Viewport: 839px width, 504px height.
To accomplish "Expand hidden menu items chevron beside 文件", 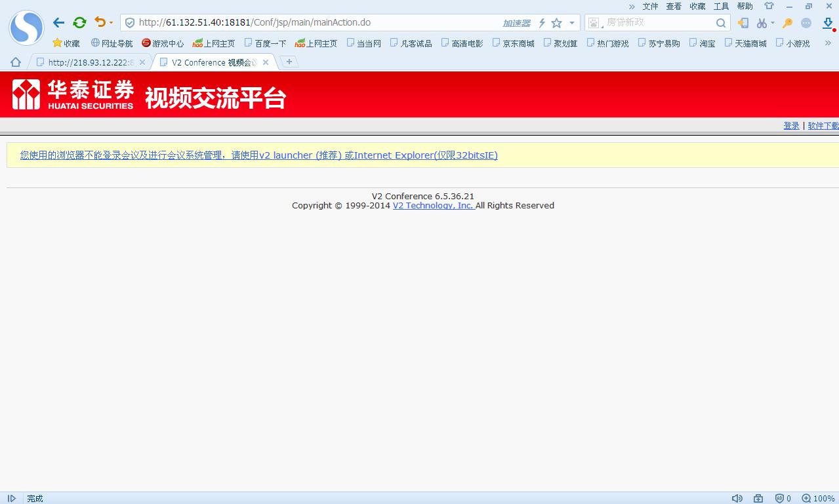I will pos(632,7).
